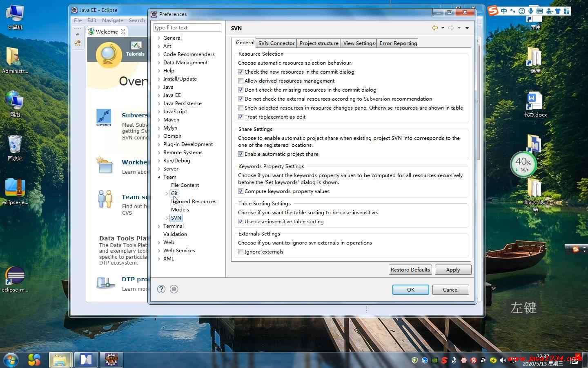Click the Apply button
588x368 pixels.
pyautogui.click(x=453, y=269)
